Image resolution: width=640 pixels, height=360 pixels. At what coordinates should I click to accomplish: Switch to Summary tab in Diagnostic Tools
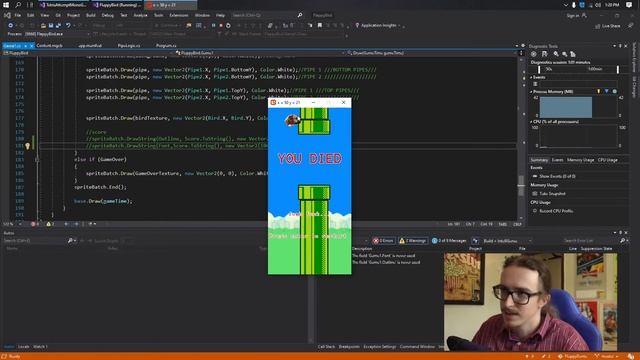pos(539,160)
